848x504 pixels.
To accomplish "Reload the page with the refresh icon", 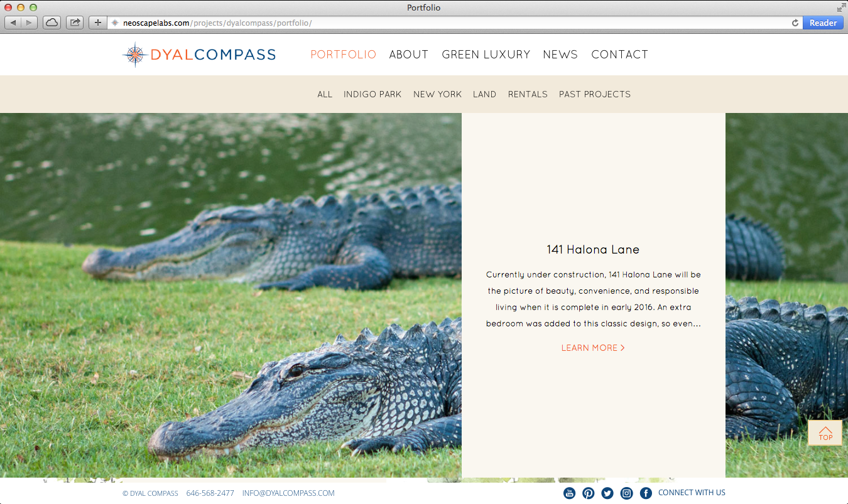I will [795, 23].
